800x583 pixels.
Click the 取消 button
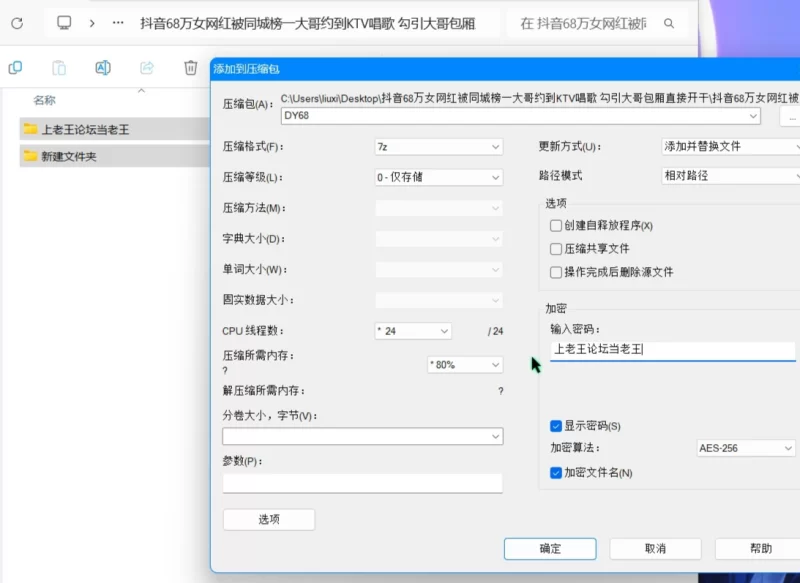point(656,549)
